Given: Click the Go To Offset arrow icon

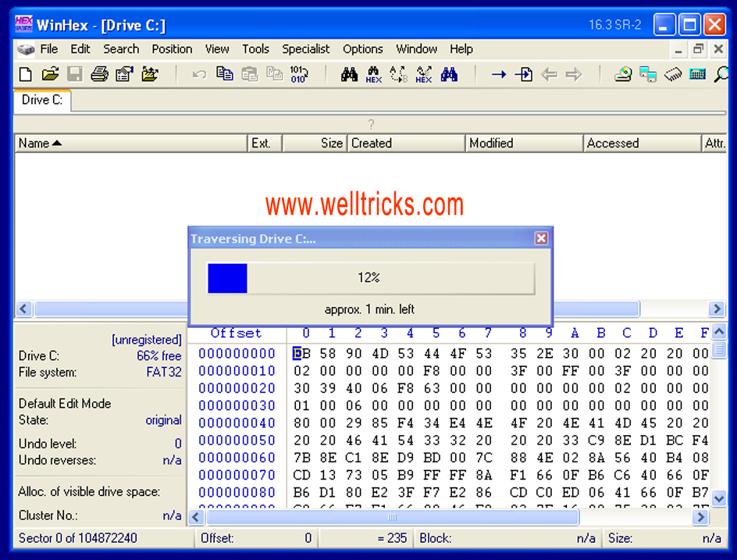Looking at the screenshot, I should pyautogui.click(x=499, y=74).
